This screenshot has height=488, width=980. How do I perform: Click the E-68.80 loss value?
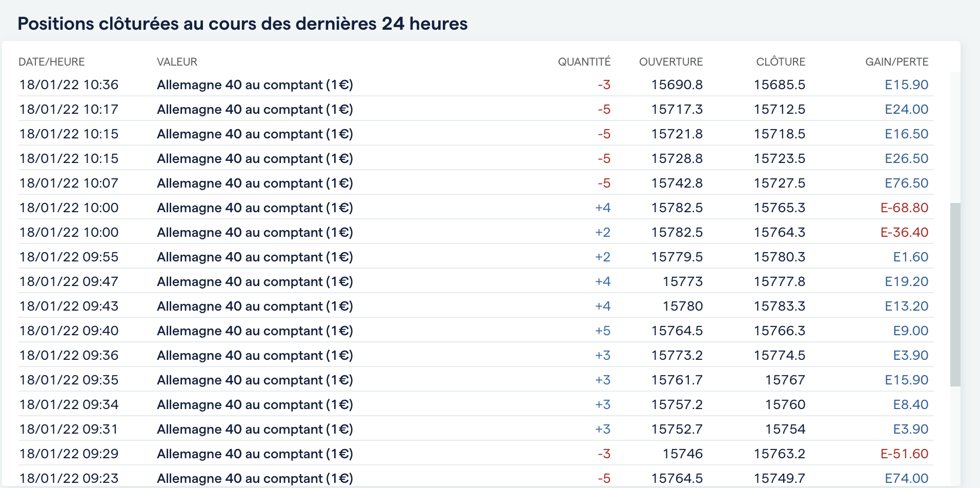pos(904,208)
